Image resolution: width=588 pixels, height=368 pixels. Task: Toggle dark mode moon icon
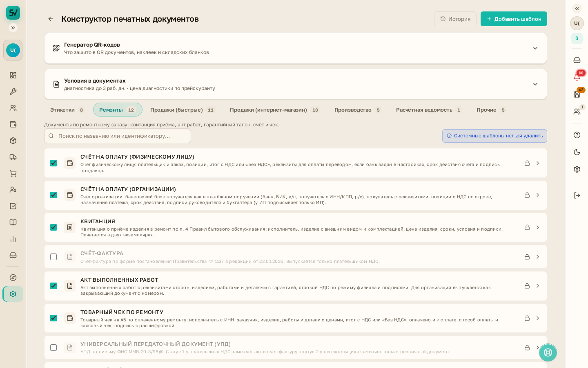click(577, 152)
